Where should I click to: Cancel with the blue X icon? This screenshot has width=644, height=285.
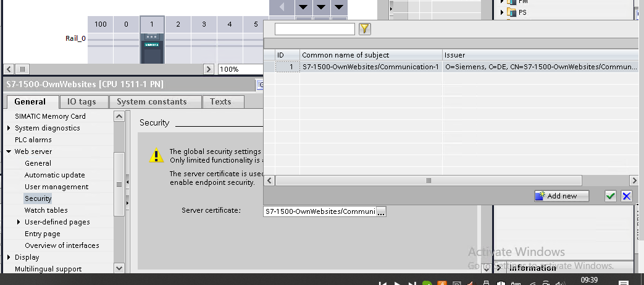(627, 196)
